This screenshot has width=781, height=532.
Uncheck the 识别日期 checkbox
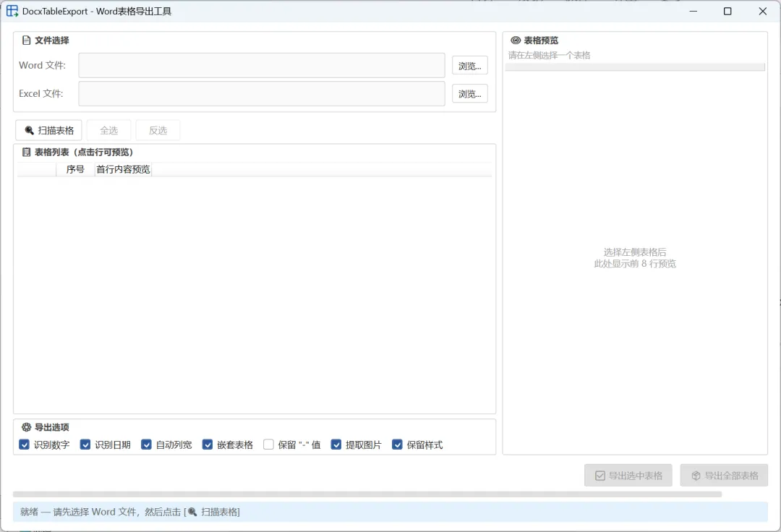85,445
